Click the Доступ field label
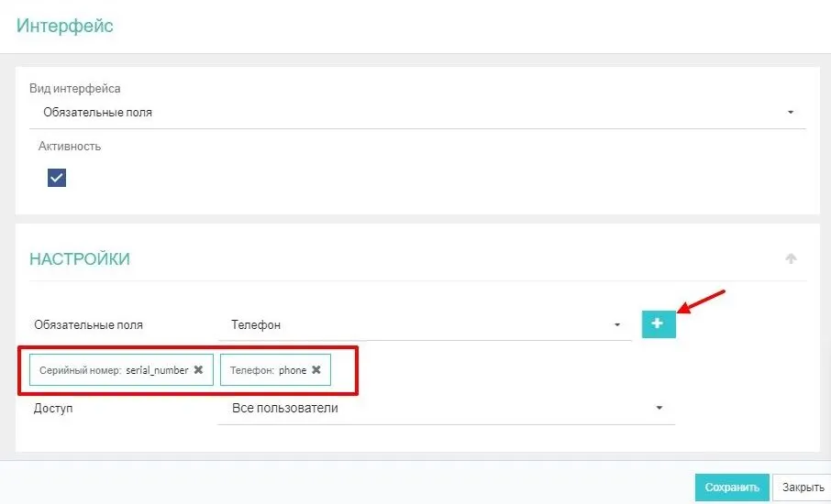This screenshot has width=831, height=504. coord(53,409)
